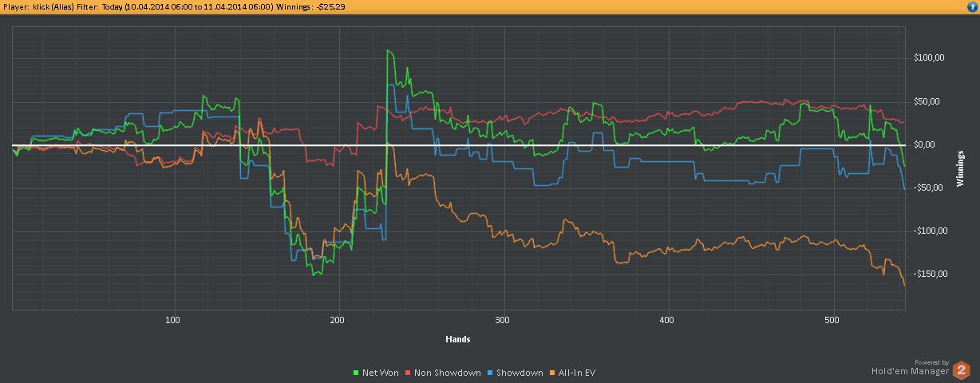Viewport: 980px width, 383px height.
Task: Click the -$100,00 axis label
Action: pos(930,231)
